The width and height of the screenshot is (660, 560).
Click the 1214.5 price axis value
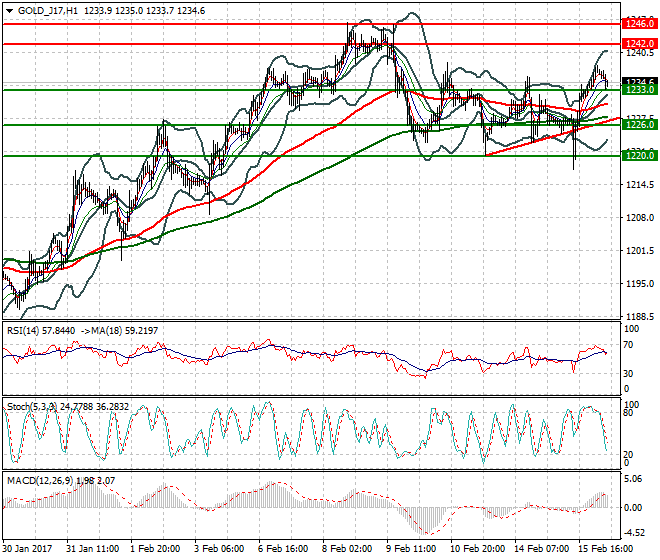640,184
